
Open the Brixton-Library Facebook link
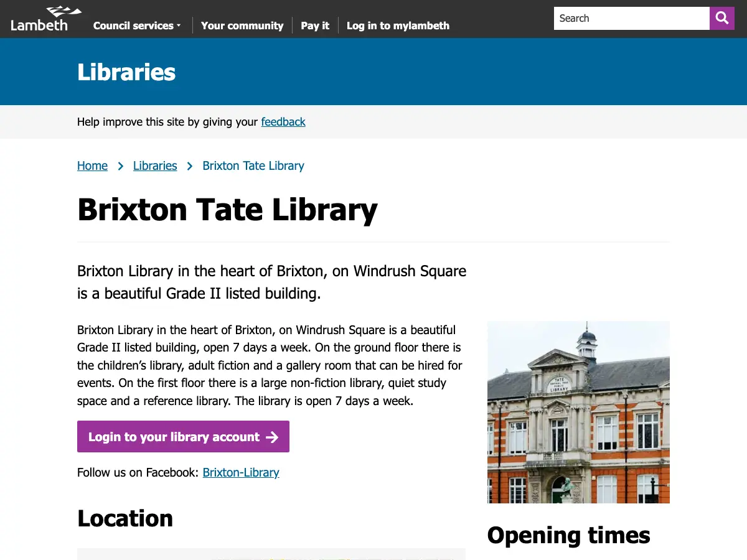coord(241,472)
